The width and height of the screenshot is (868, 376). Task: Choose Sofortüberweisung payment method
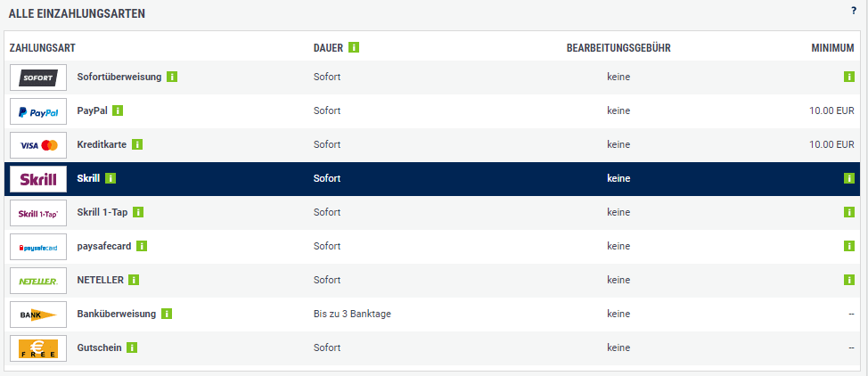[119, 78]
